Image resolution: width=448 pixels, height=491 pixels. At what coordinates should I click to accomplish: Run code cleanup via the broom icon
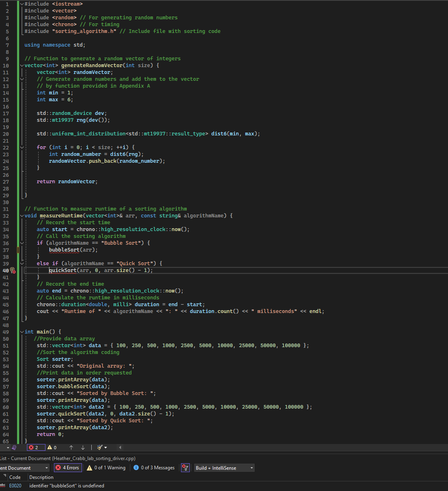tap(99, 447)
